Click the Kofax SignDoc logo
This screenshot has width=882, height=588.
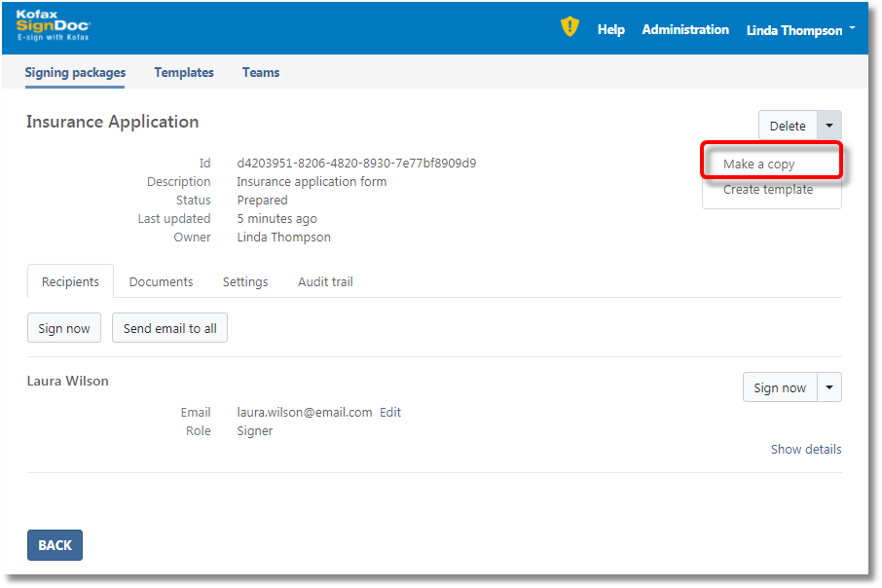coord(53,26)
